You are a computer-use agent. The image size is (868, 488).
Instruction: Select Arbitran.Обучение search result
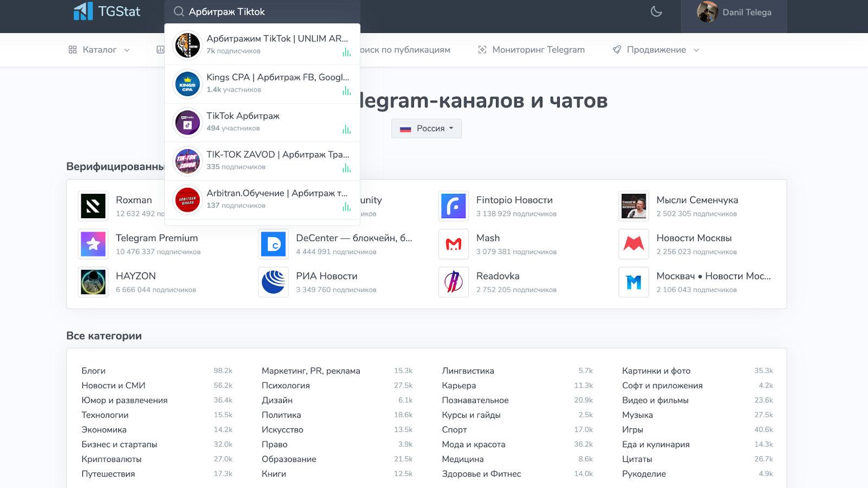click(x=262, y=199)
